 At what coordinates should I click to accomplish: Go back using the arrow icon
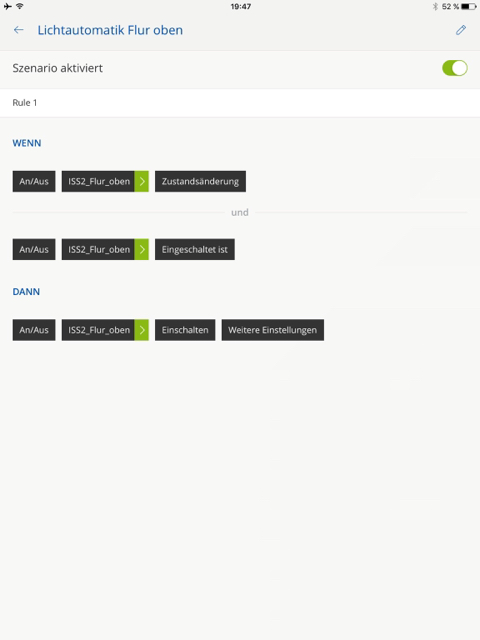tap(18, 30)
